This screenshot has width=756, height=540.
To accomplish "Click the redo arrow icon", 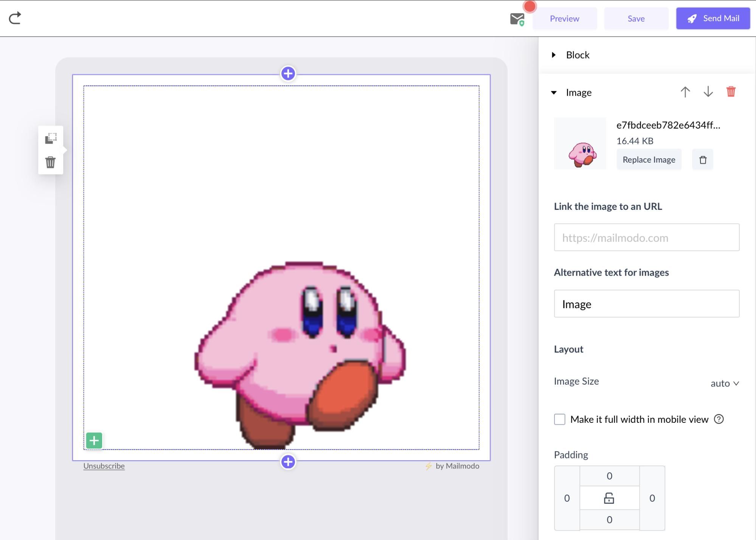I will (15, 18).
